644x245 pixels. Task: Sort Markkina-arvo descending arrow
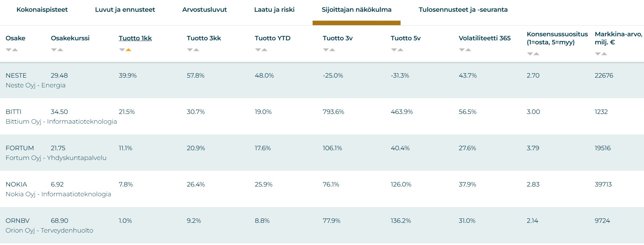point(598,54)
